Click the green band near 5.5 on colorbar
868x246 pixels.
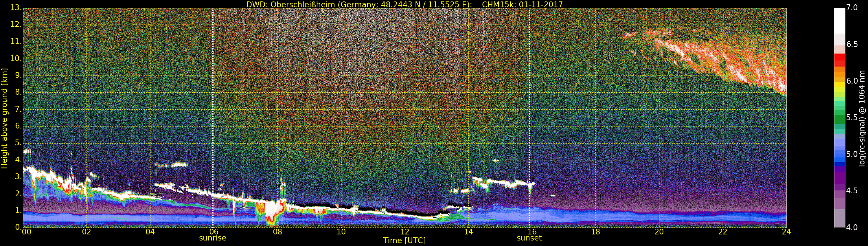(x=839, y=118)
